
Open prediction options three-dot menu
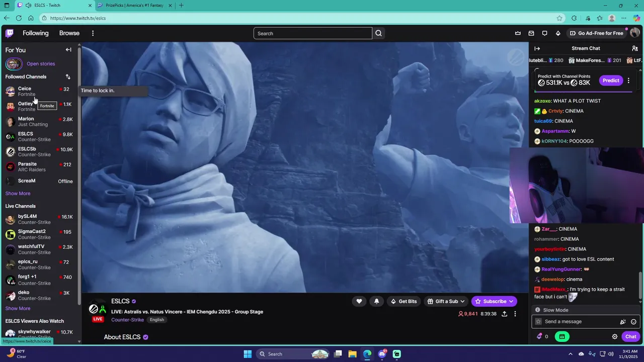(x=628, y=80)
